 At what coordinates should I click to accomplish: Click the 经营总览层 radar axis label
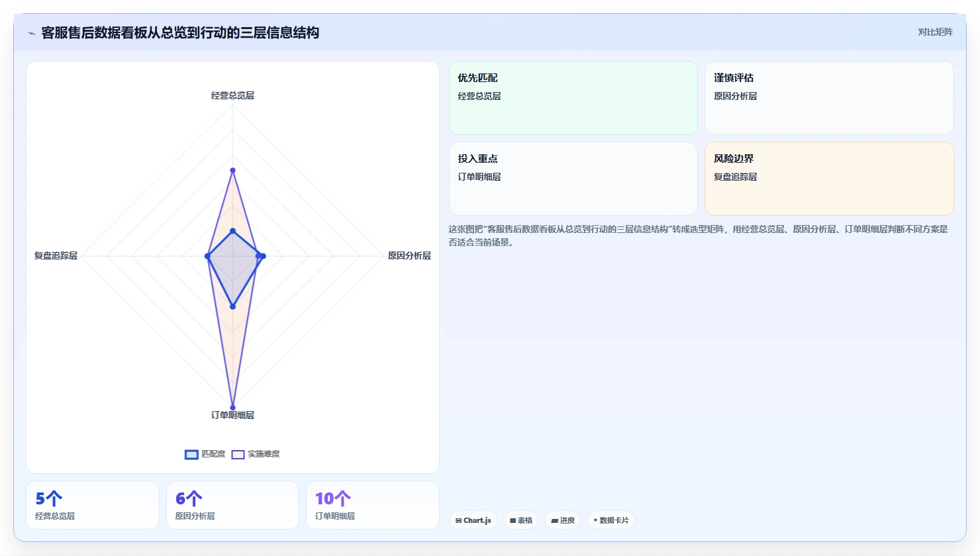[232, 95]
